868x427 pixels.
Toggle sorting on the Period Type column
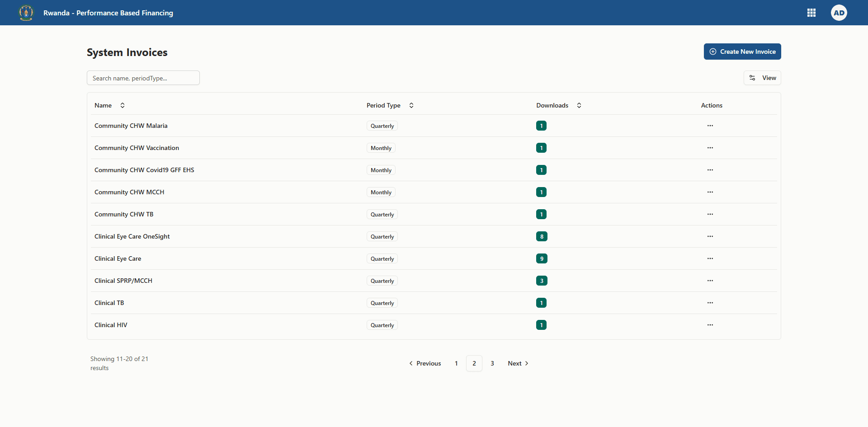pos(411,105)
